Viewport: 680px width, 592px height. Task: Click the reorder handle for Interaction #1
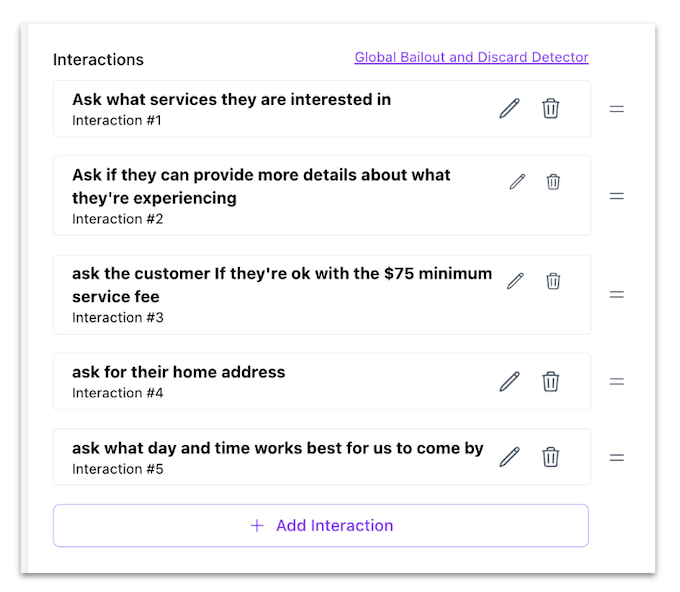(617, 109)
